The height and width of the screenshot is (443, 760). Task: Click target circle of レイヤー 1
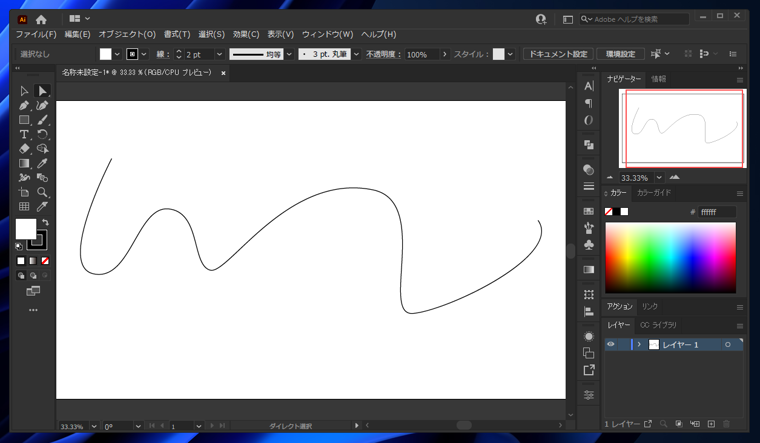(x=728, y=345)
